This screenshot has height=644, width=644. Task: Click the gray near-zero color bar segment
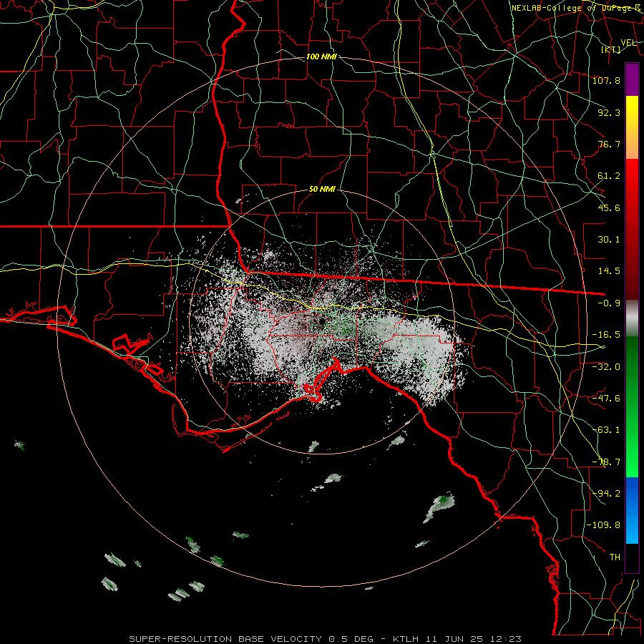[x=632, y=318]
